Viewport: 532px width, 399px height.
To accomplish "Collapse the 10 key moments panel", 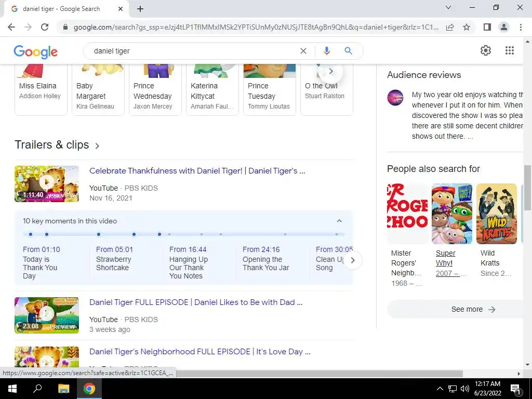I will coord(339,221).
